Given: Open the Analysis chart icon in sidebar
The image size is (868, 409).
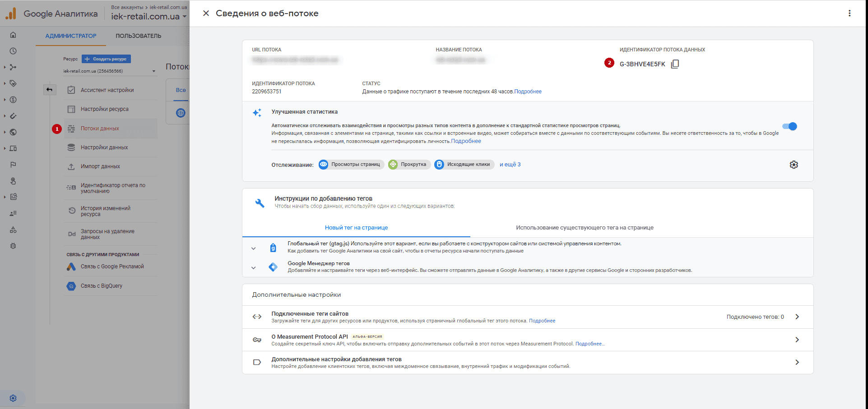Looking at the screenshot, I should (13, 197).
